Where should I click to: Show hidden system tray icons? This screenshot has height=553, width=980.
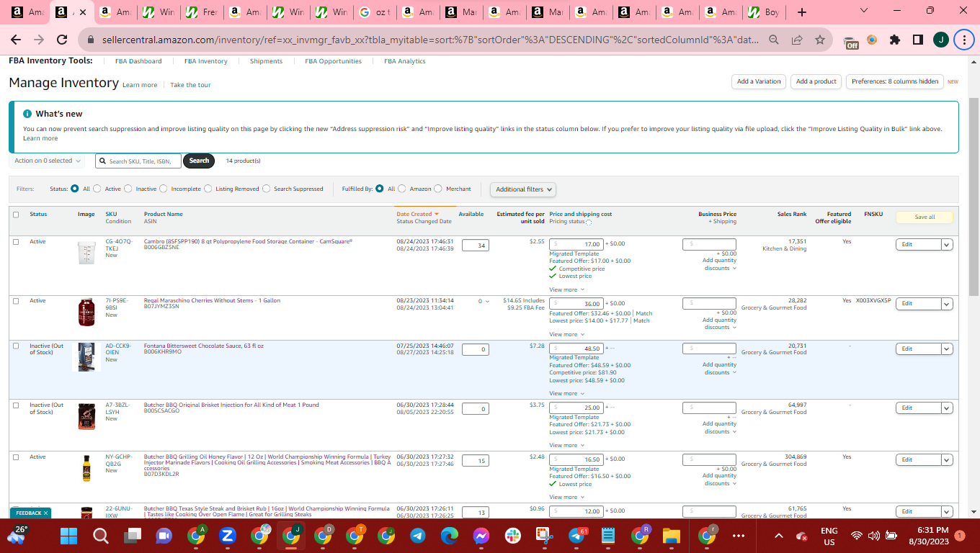pyautogui.click(x=779, y=536)
